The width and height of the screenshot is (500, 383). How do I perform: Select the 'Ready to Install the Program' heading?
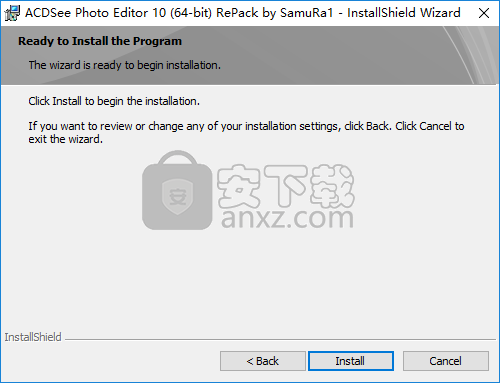pyautogui.click(x=100, y=41)
